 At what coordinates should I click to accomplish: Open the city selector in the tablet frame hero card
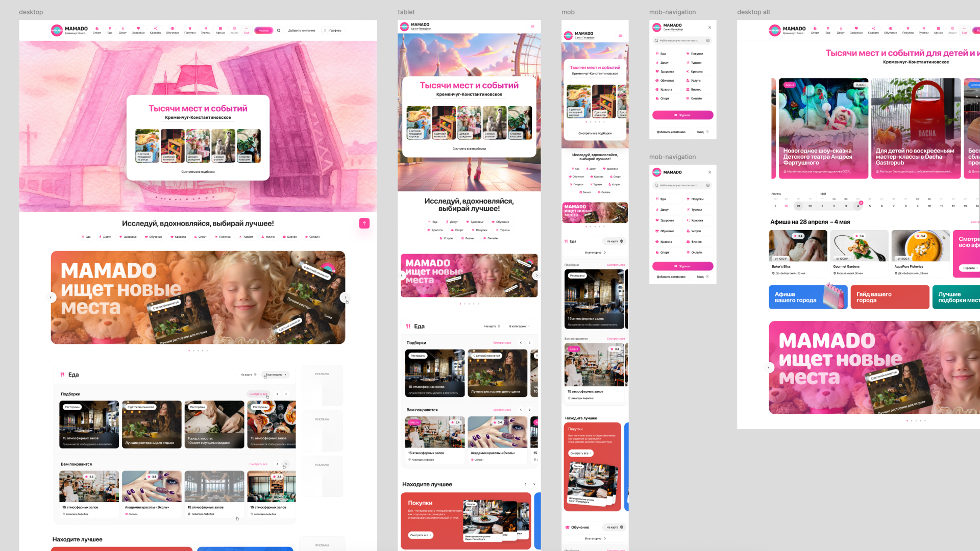coord(469,94)
